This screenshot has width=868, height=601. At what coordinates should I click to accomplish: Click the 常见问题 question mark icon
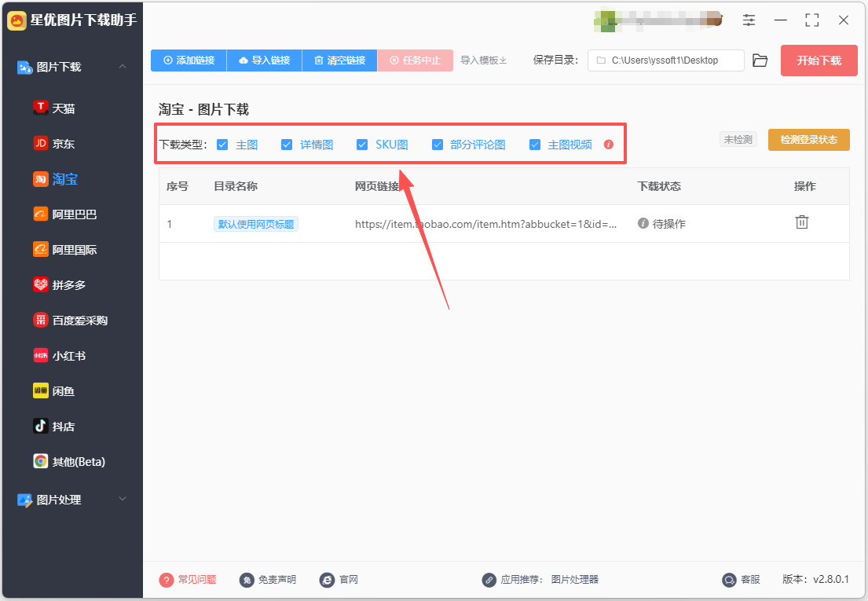[x=166, y=580]
